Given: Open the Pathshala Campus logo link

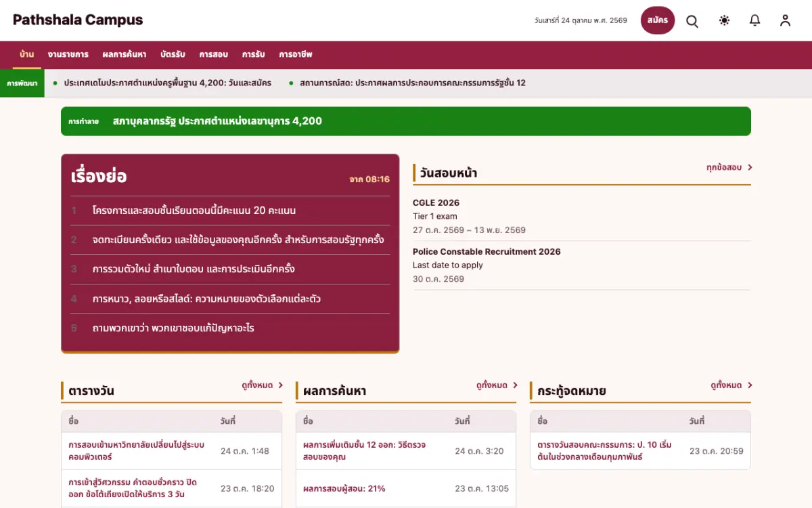Looking at the screenshot, I should click(x=78, y=20).
